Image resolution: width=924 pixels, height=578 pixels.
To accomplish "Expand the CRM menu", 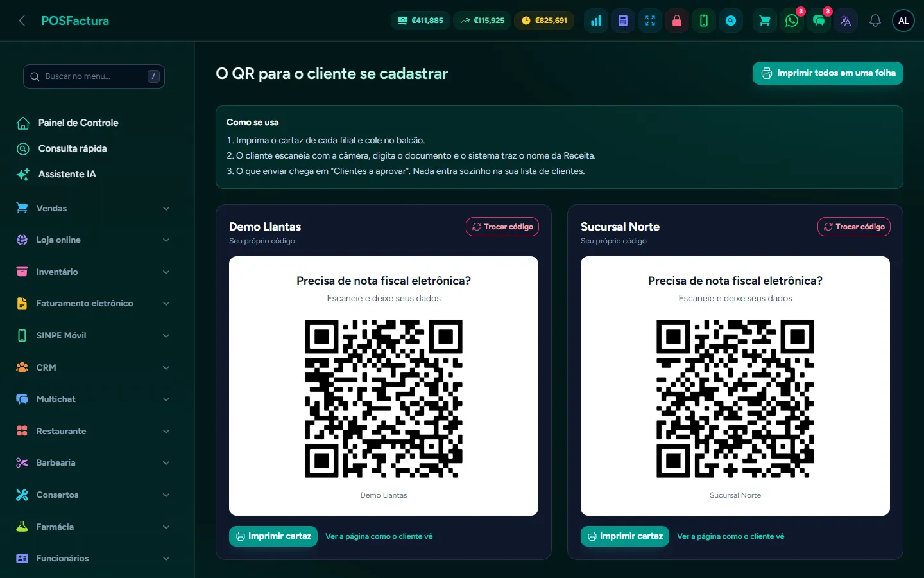I will point(94,367).
